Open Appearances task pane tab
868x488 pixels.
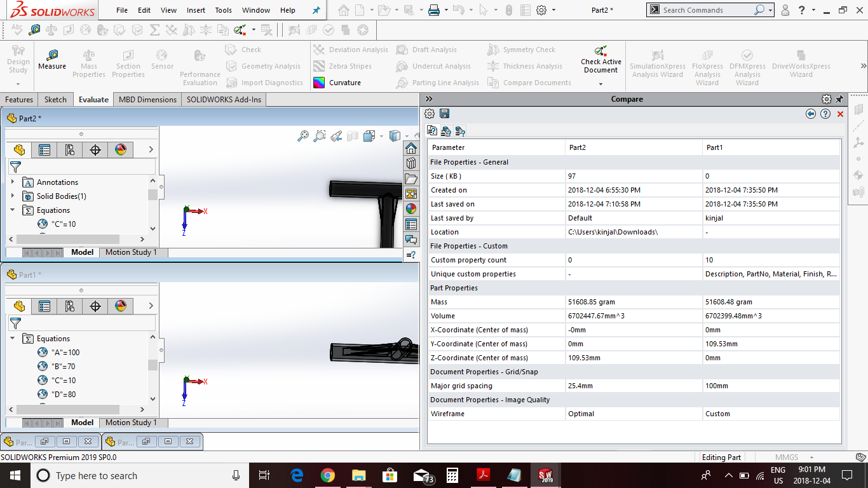[x=411, y=209]
